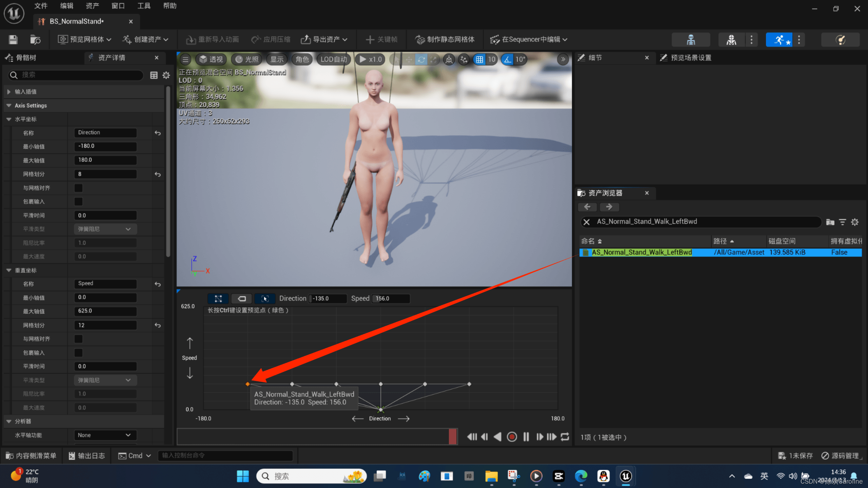Viewport: 868px width, 488px height.
Task: Toggle loop playback button
Action: click(565, 437)
